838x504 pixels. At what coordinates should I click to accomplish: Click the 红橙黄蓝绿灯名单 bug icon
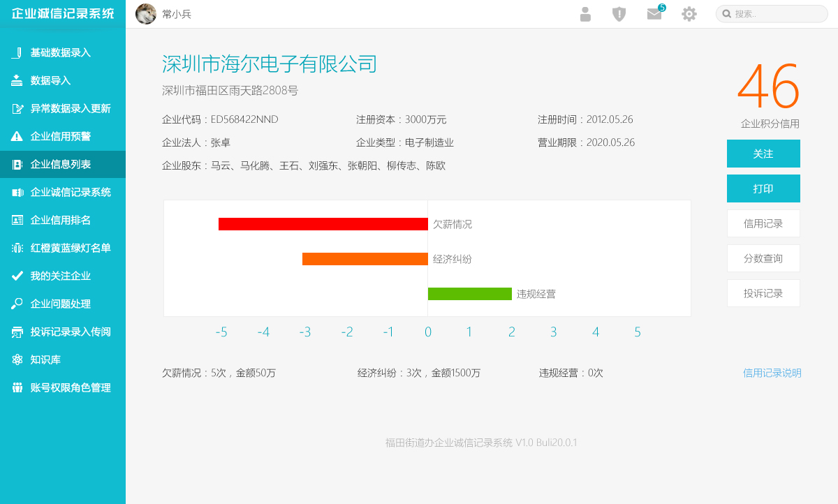pyautogui.click(x=17, y=248)
